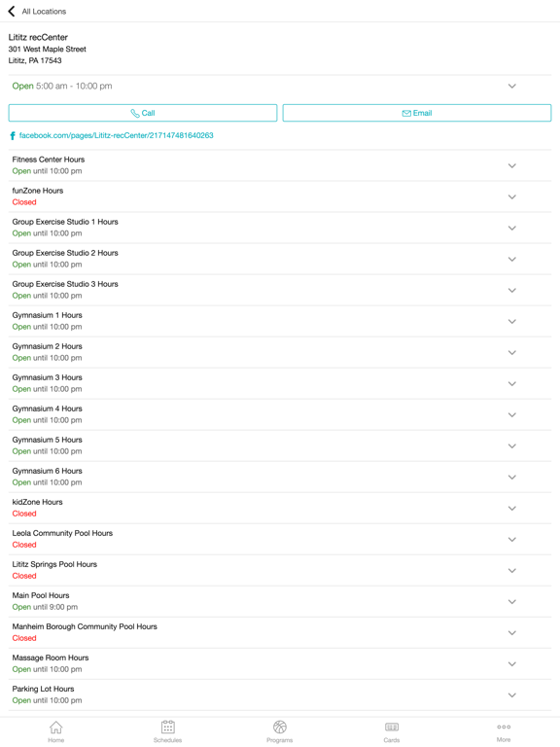Expand Gymnasium 4 Hours chevron
The width and height of the screenshot is (560, 747).
tap(512, 415)
